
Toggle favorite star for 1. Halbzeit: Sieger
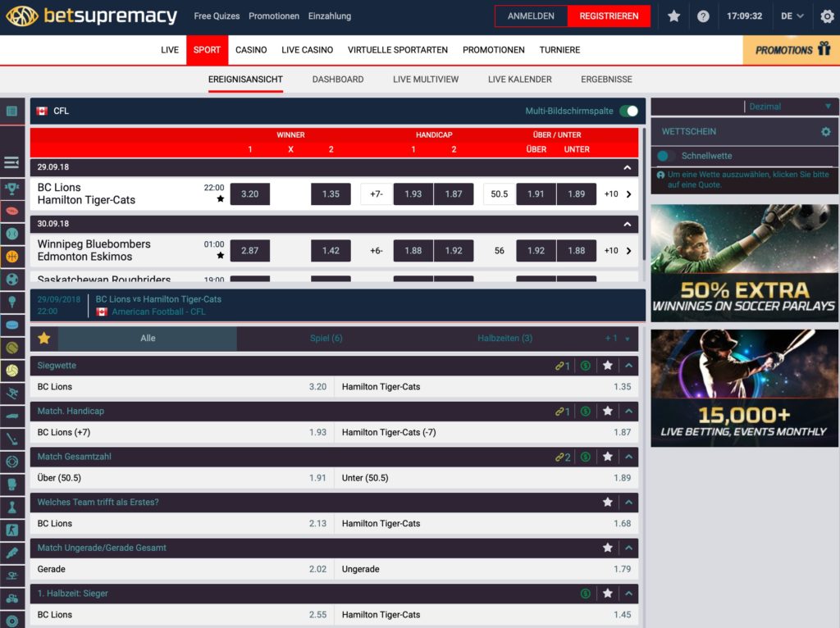tap(608, 594)
